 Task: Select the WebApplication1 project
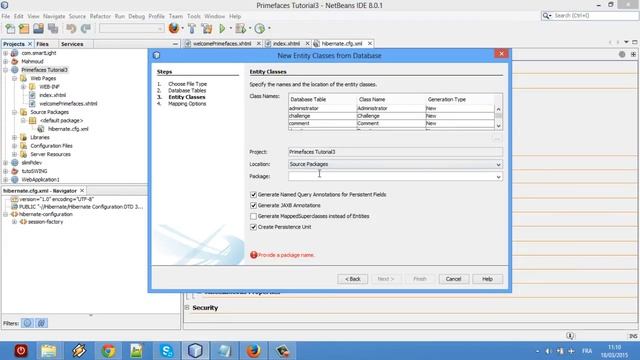[40, 180]
